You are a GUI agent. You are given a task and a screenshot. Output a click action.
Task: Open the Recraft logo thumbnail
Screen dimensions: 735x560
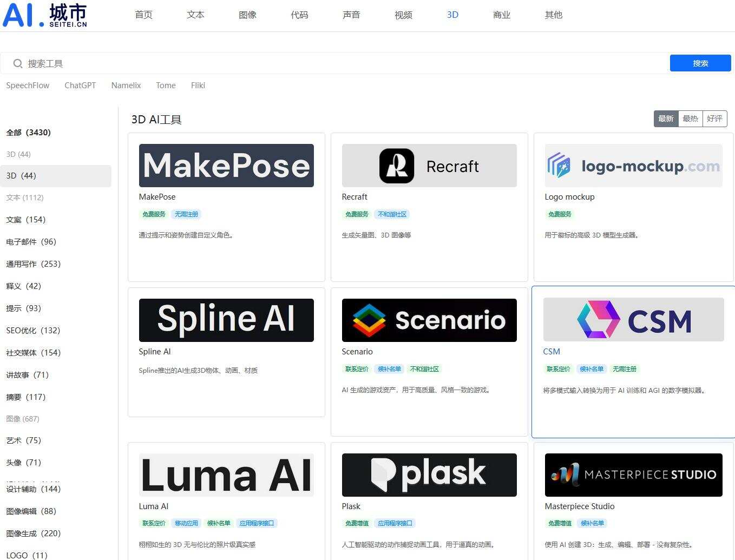pyautogui.click(x=429, y=166)
